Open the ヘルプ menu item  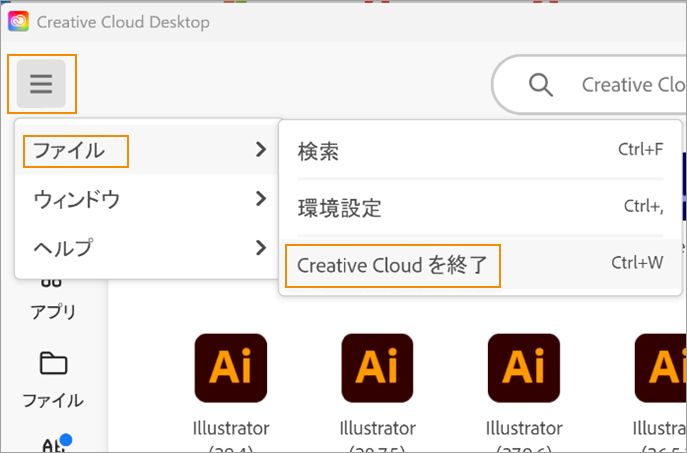tap(147, 248)
